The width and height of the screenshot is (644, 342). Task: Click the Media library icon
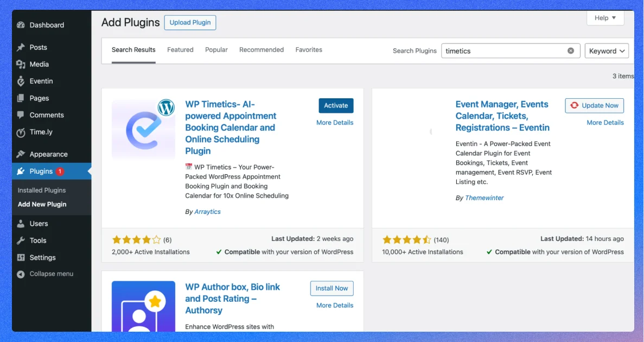[x=21, y=64]
